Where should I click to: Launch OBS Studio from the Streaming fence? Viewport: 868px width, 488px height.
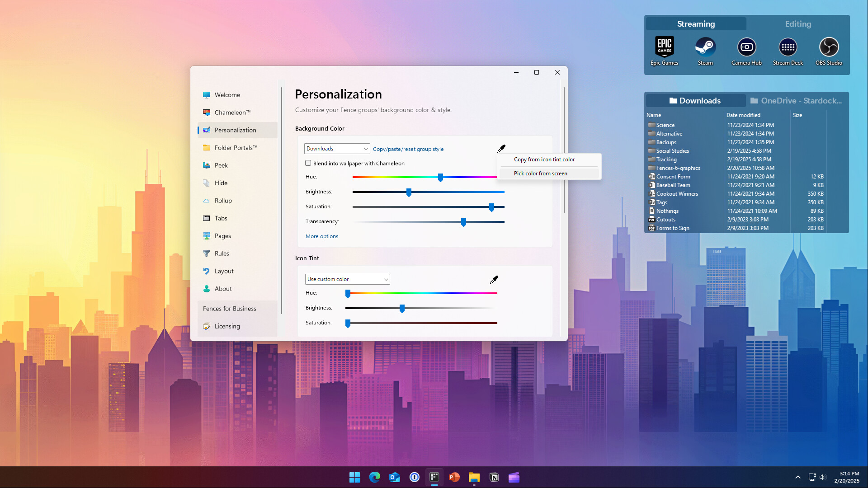829,47
